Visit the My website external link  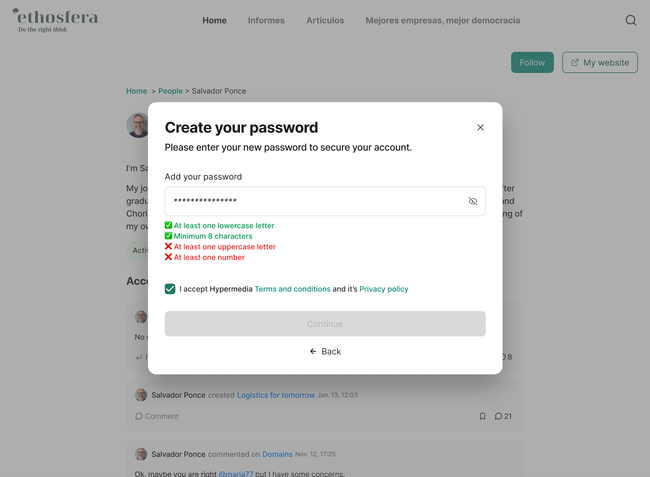[x=600, y=62]
